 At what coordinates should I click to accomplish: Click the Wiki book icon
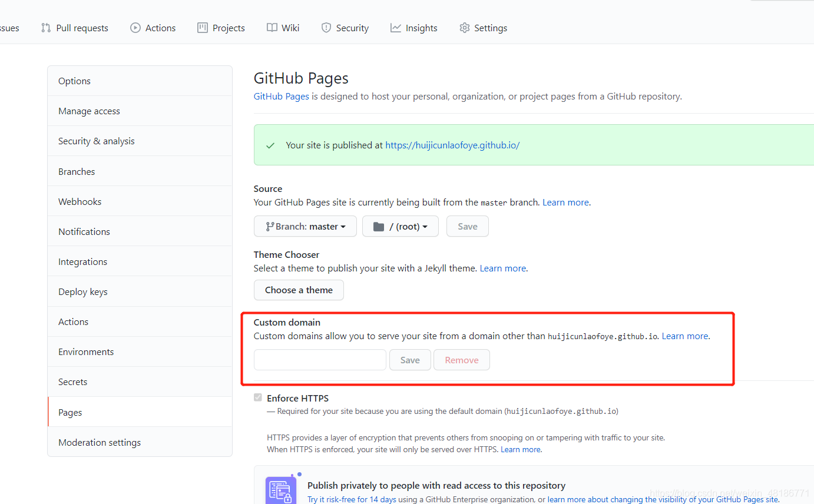(x=272, y=28)
